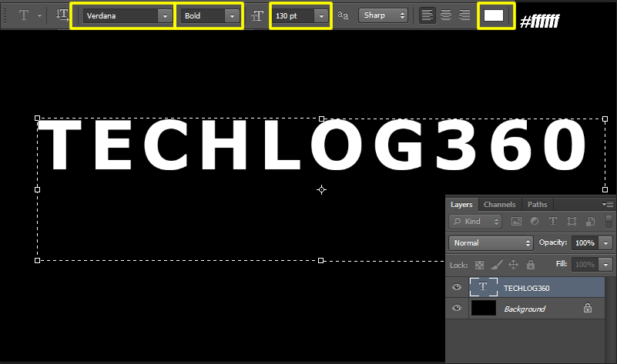This screenshot has width=617, height=364.
Task: Select the TECHLOG360 text layer thumbnail
Action: 484,287
